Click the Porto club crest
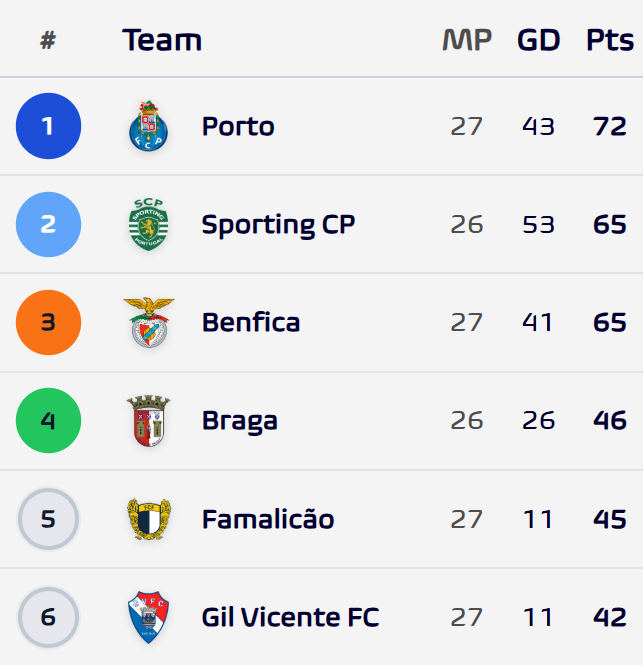This screenshot has height=665, width=643. [148, 126]
